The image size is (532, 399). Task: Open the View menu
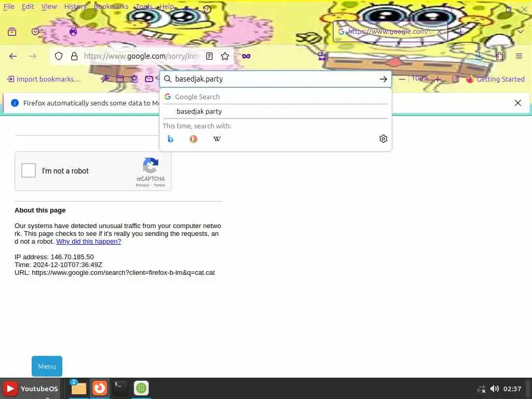[x=49, y=6]
